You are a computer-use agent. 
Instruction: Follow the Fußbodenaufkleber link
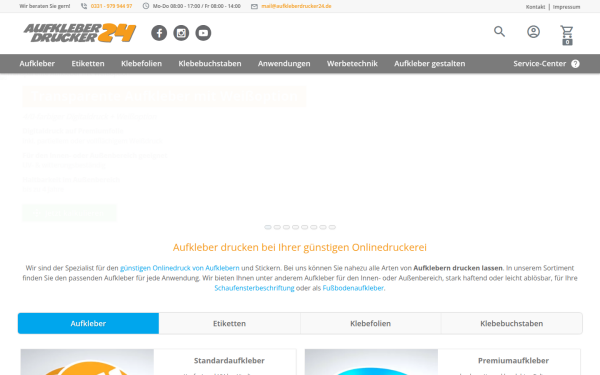353,288
